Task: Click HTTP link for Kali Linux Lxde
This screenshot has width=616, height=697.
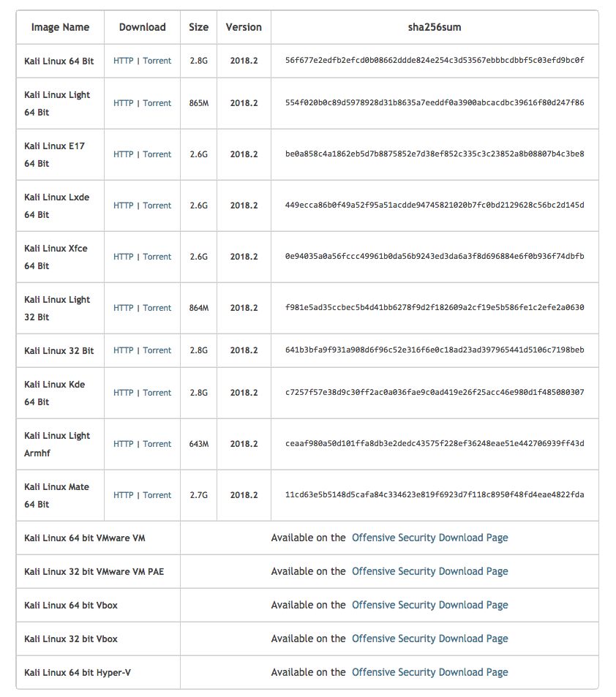Action: coord(123,206)
